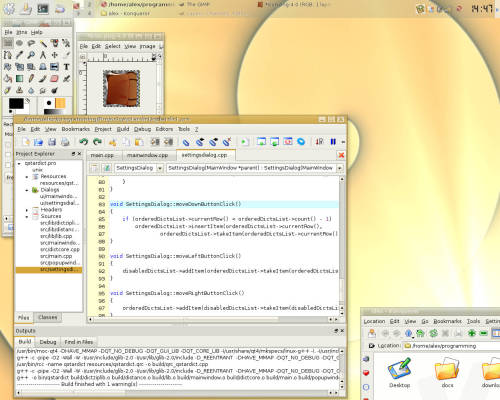Open the Select menu in GIMP image window

[112, 46]
